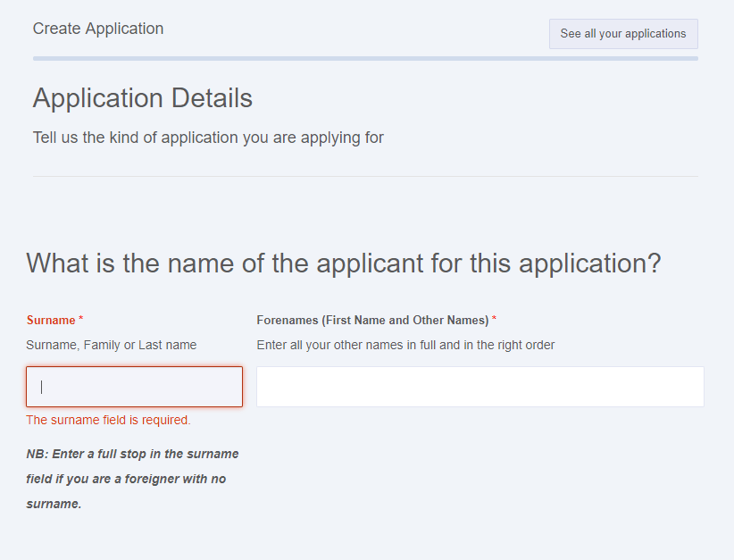The height and width of the screenshot is (560, 734).
Task: Click the 'Tell us the kind of application' subtitle
Action: [208, 138]
